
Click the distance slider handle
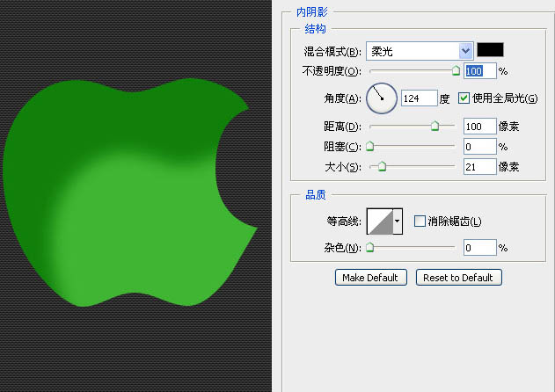[435, 126]
